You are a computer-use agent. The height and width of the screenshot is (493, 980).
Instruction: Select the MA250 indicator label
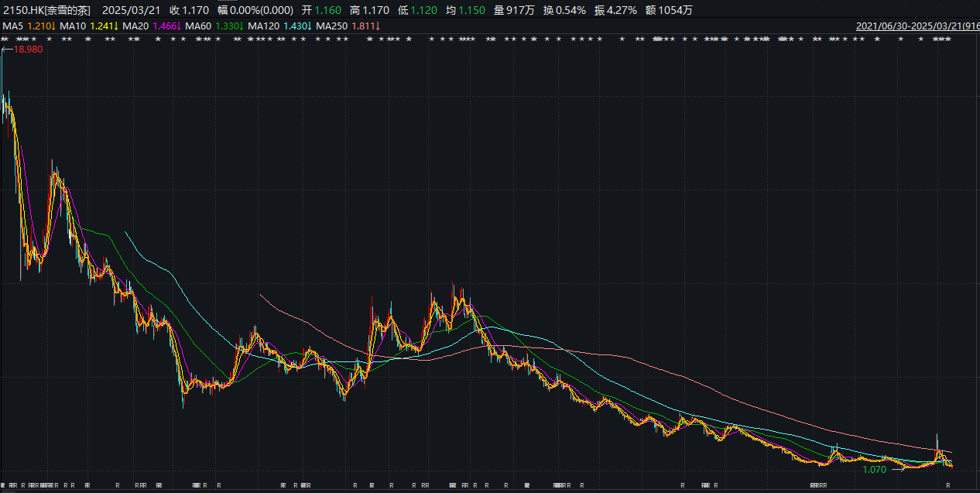(332, 26)
